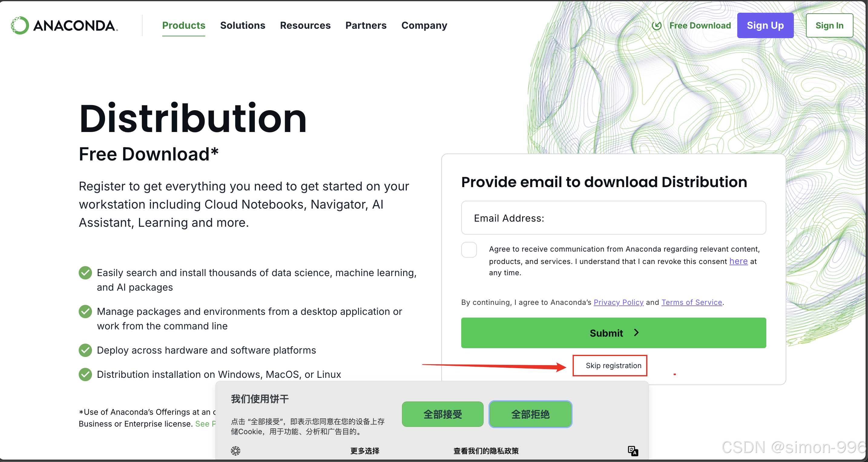Click the checkmark icon beside 'Distribution installation on Windows'

pyautogui.click(x=85, y=375)
